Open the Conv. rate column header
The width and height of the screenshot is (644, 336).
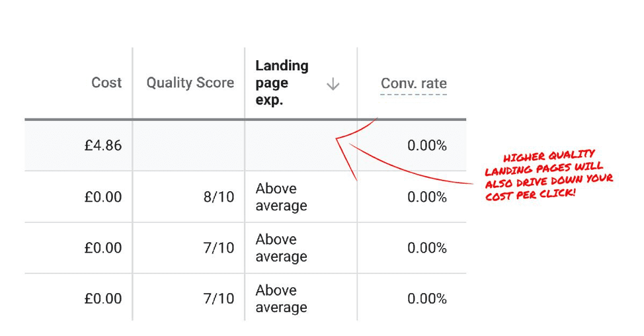[x=414, y=83]
